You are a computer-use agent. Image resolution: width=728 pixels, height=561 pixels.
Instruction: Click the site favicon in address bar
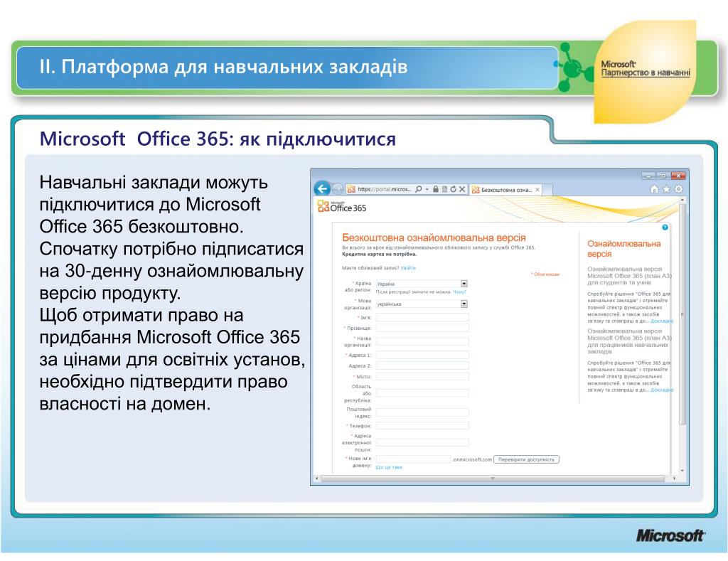tap(351, 189)
